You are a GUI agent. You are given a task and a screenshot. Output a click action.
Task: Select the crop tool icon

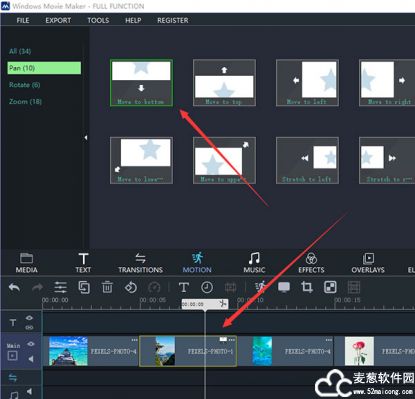[307, 287]
